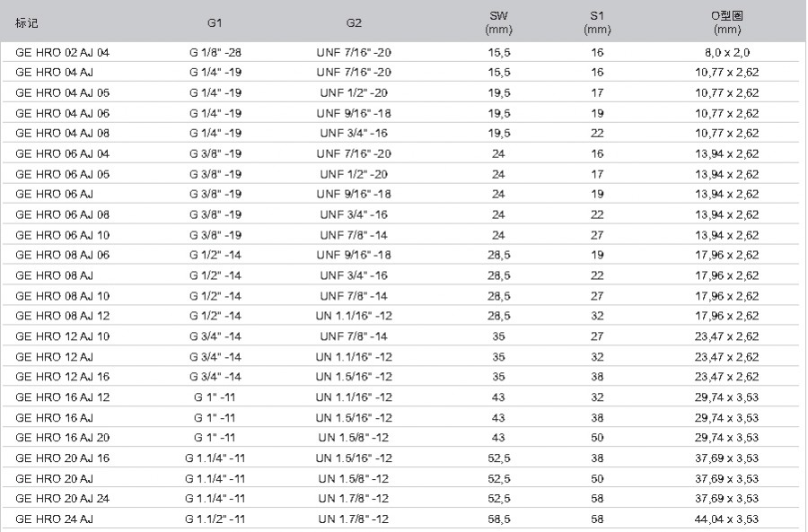Click the GE HRO 20 AJ 24 cell
Image resolution: width=808 pixels, height=532 pixels.
click(62, 499)
